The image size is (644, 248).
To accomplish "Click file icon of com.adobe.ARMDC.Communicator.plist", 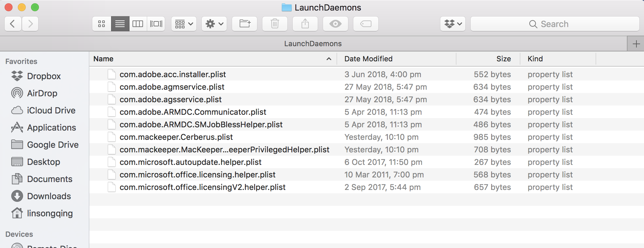I will click(112, 112).
